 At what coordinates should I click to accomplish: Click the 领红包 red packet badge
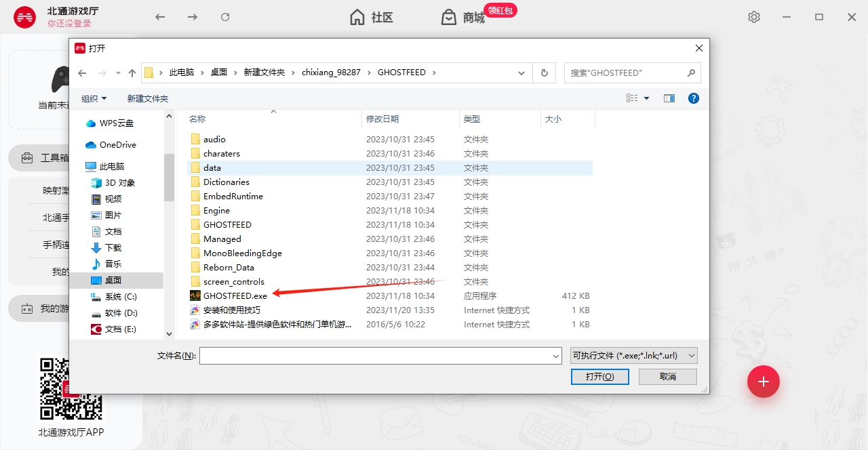[x=500, y=11]
